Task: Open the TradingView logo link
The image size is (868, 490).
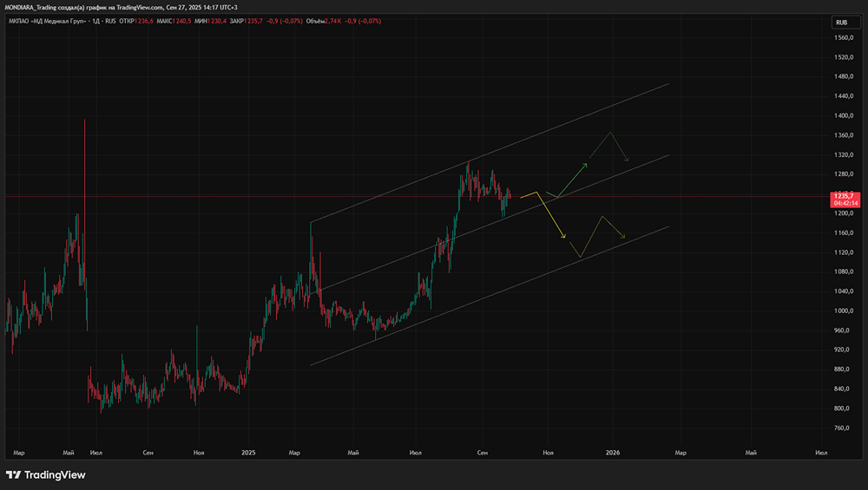Action: point(46,474)
